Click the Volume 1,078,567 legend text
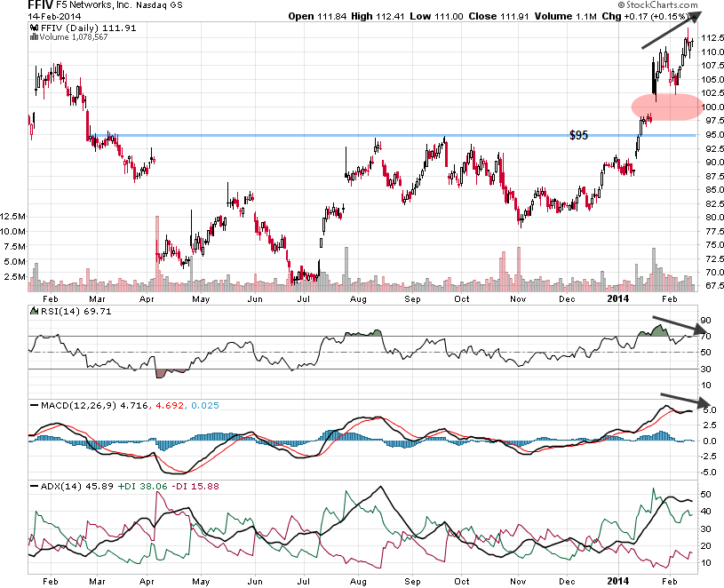Screen dimensions: 724x588 (74, 37)
